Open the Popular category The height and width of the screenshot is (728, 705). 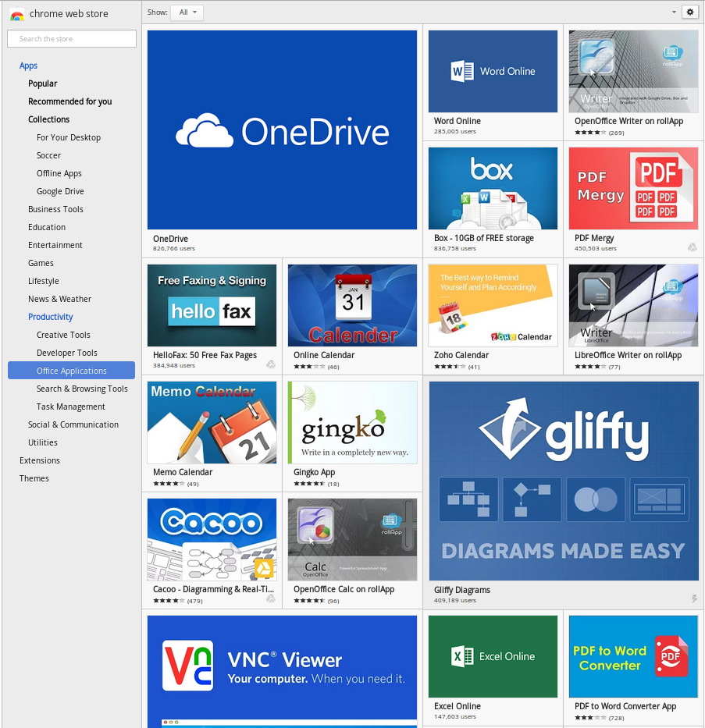click(x=42, y=83)
